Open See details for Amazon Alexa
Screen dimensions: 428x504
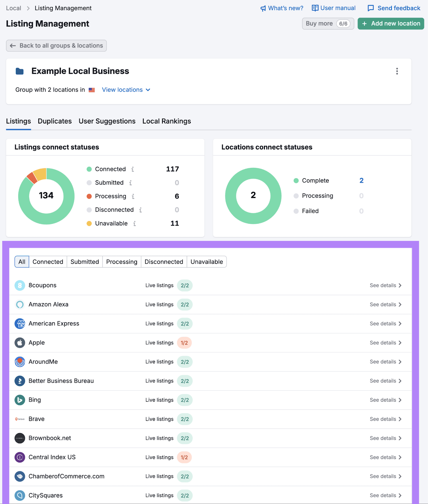click(386, 305)
